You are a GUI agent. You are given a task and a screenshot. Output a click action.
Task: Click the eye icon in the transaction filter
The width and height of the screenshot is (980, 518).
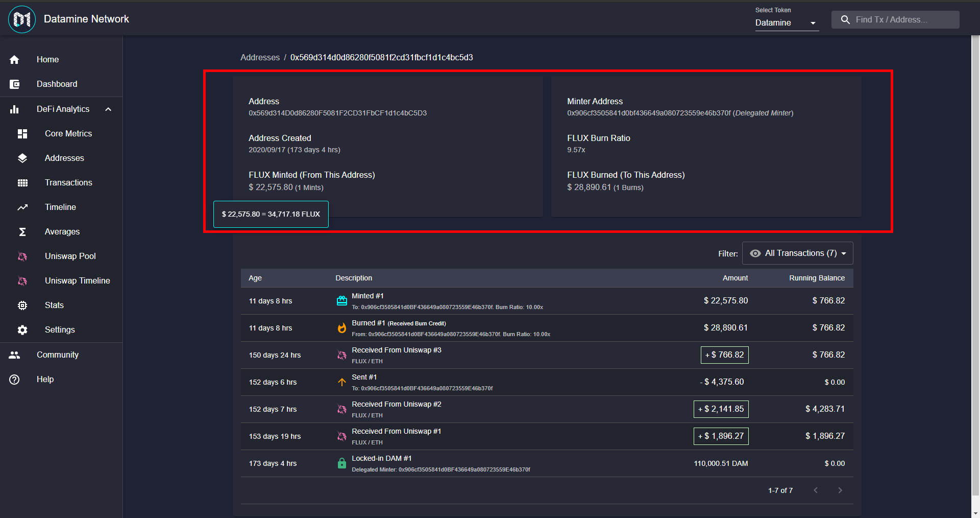[755, 253]
